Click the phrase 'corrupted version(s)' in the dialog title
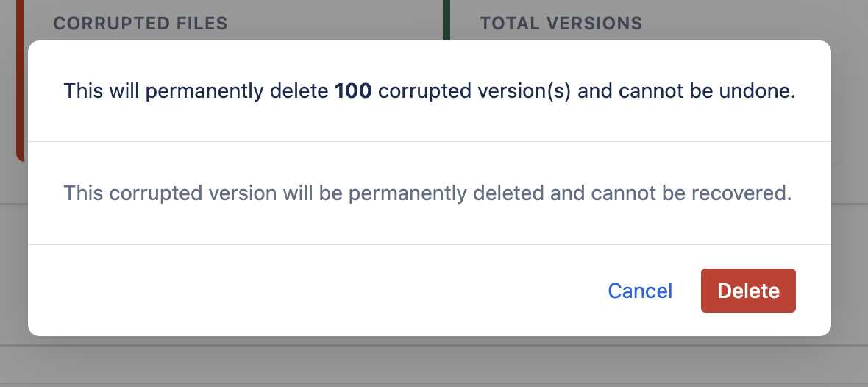868x387 pixels. pyautogui.click(x=474, y=91)
